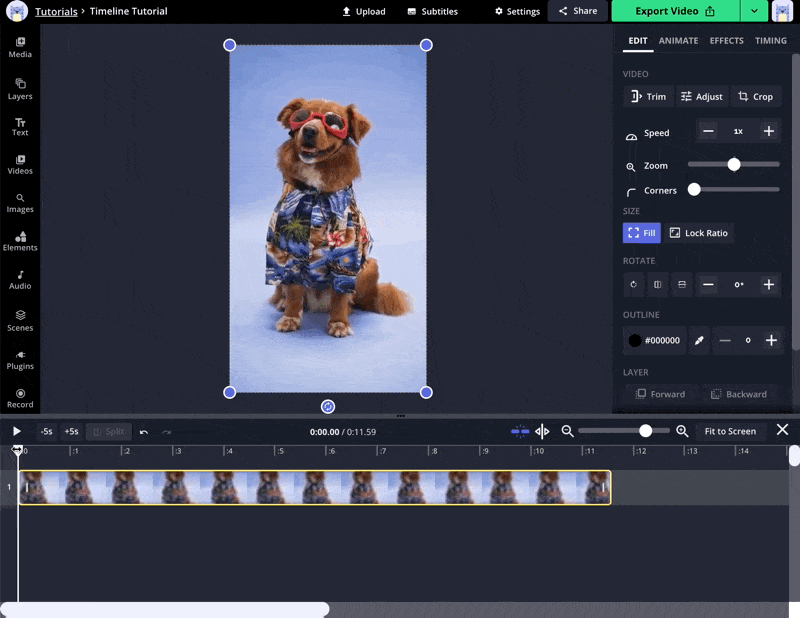This screenshot has height=618, width=800.
Task: Select the Text tool
Action: pyautogui.click(x=20, y=126)
